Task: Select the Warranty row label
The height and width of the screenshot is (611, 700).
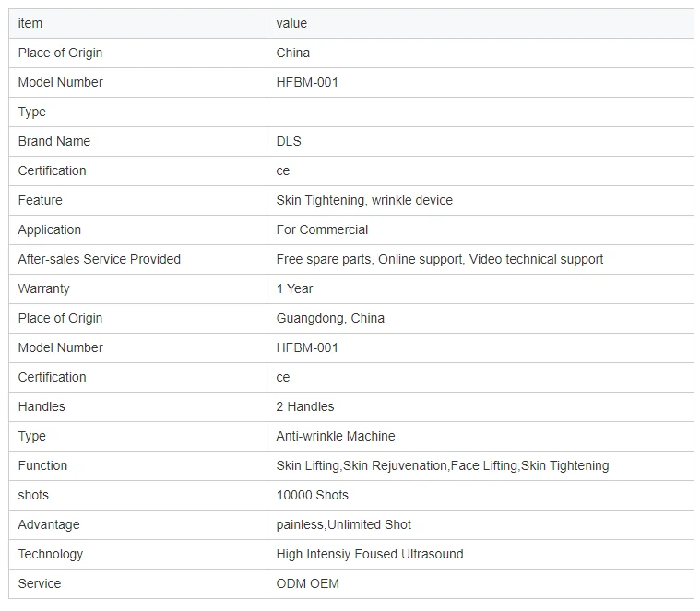Action: coord(43,288)
